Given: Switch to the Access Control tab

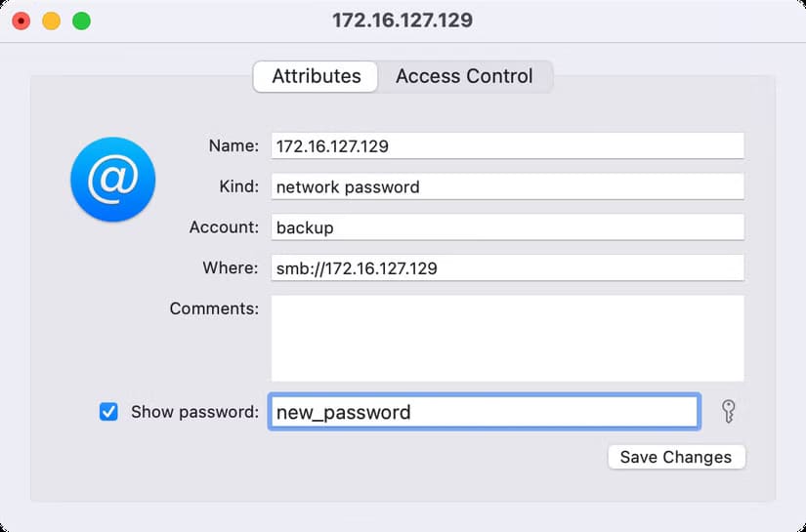Looking at the screenshot, I should [x=464, y=76].
